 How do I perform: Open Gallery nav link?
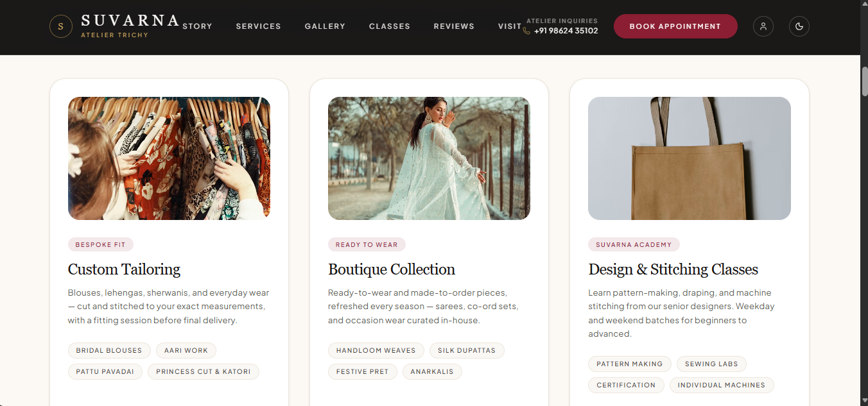point(325,26)
